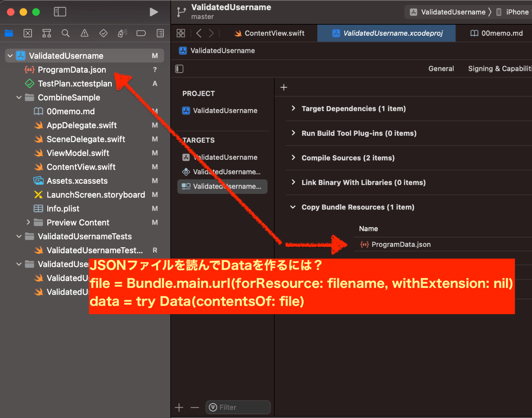Open the Breakpoint navigator icon
532x418 pixels.
[141, 33]
